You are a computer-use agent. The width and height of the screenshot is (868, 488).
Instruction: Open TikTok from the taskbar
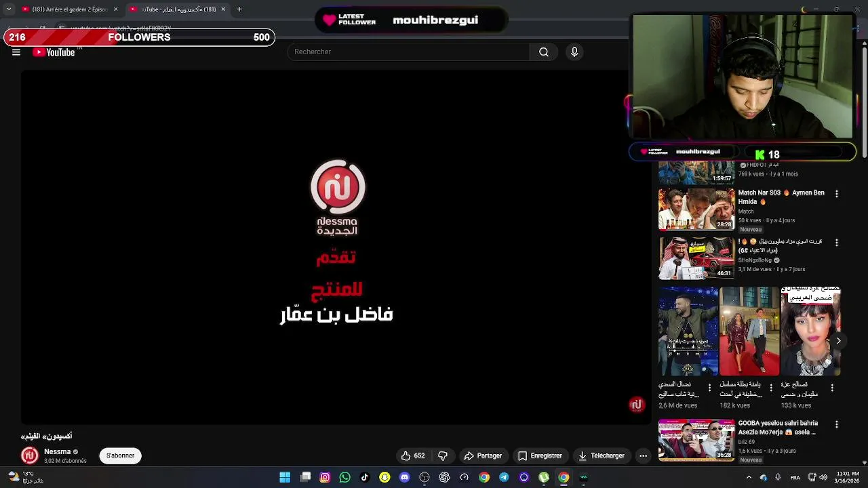click(365, 477)
